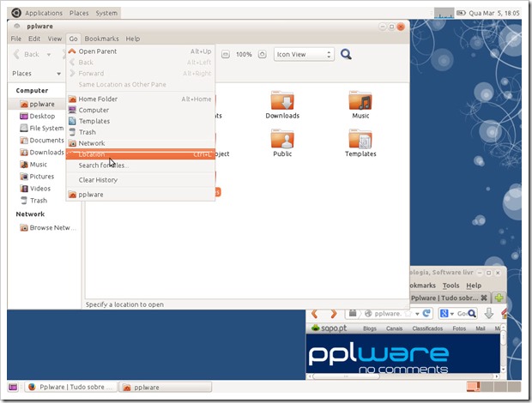Screen dimensions: 532x403
Task: Open the View menu
Action: click(x=55, y=39)
